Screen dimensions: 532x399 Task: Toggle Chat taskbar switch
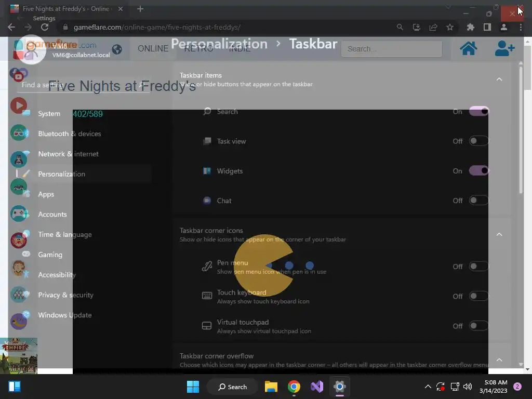pyautogui.click(x=478, y=200)
